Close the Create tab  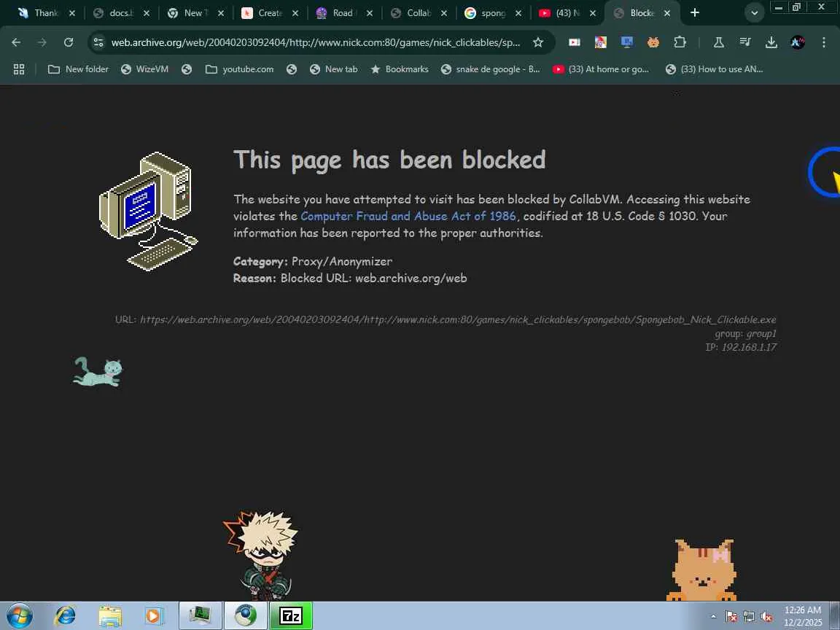pyautogui.click(x=295, y=13)
